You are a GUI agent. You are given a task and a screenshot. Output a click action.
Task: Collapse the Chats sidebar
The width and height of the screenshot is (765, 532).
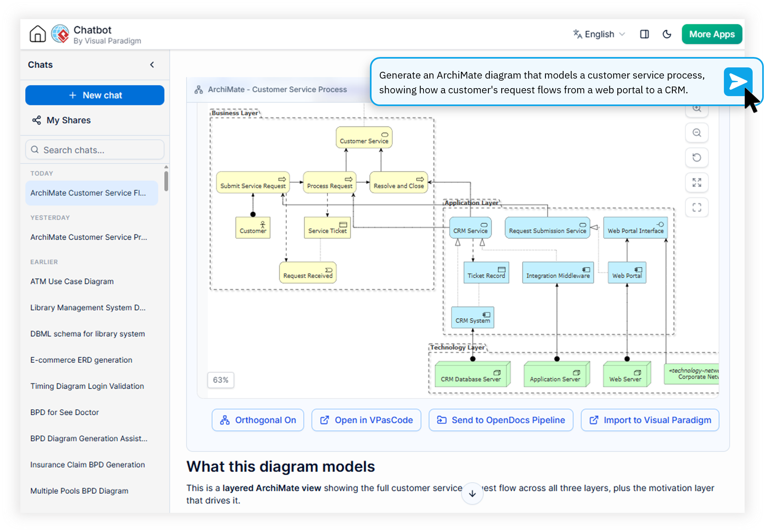152,65
